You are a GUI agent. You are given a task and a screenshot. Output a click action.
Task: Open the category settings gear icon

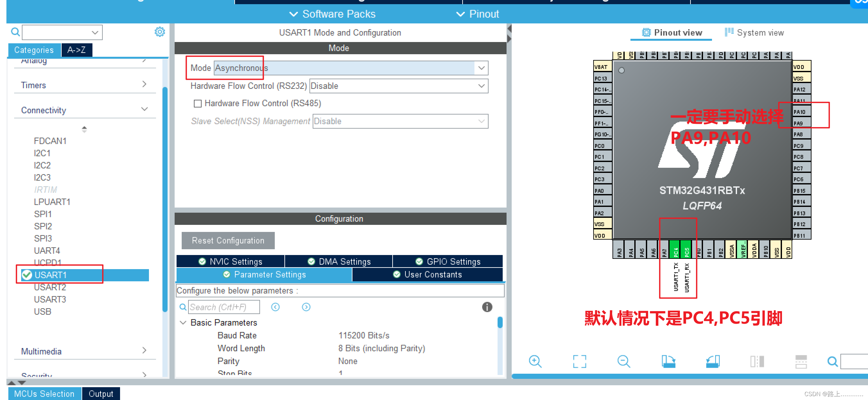click(x=160, y=32)
